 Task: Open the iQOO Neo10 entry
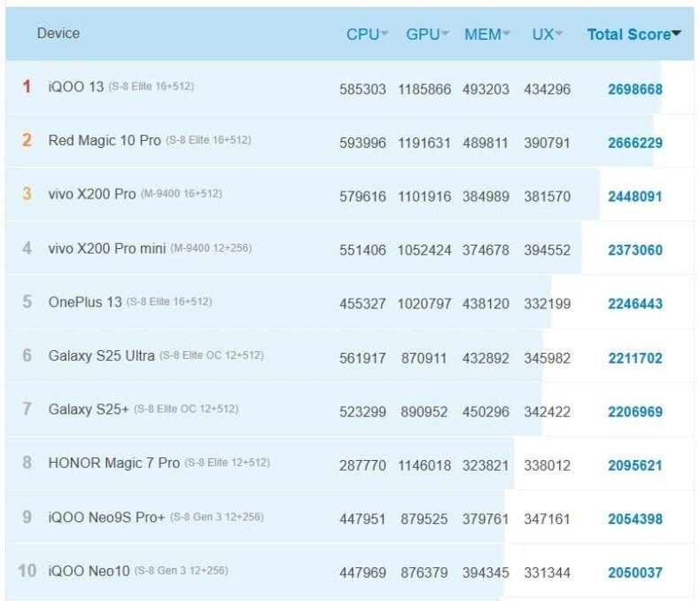(x=89, y=571)
